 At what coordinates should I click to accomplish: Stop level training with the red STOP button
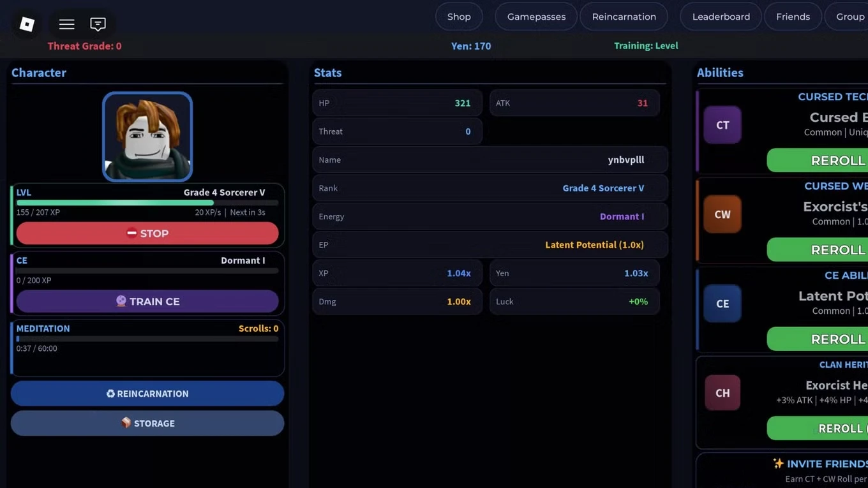point(147,233)
